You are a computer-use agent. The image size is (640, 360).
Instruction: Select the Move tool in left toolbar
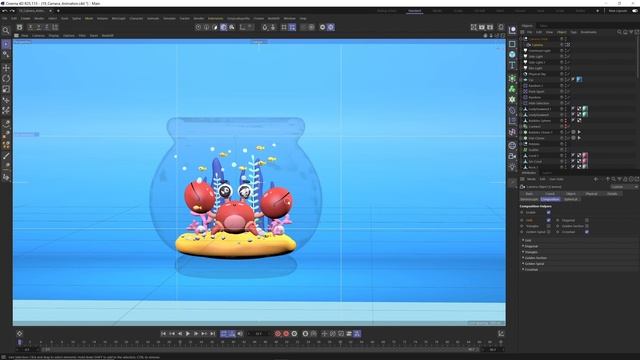point(6,67)
